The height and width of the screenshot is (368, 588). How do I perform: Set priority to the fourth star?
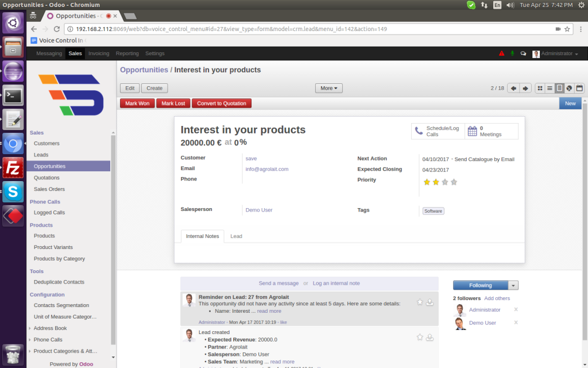(454, 182)
